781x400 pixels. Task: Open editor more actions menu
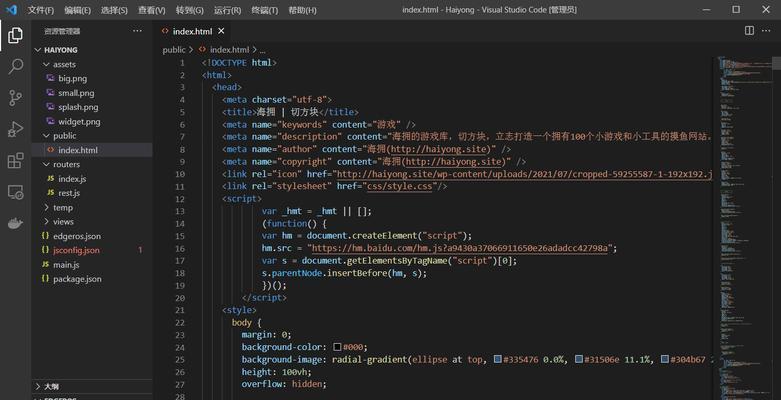point(766,31)
